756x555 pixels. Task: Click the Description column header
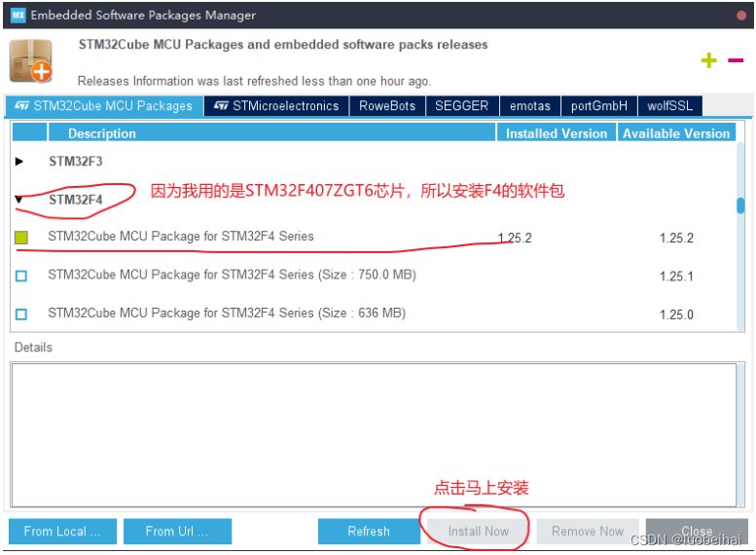pyautogui.click(x=271, y=133)
